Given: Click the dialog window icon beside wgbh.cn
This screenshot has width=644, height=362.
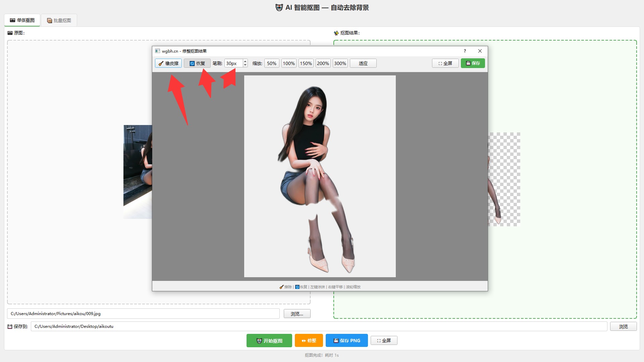Looking at the screenshot, I should point(157,51).
